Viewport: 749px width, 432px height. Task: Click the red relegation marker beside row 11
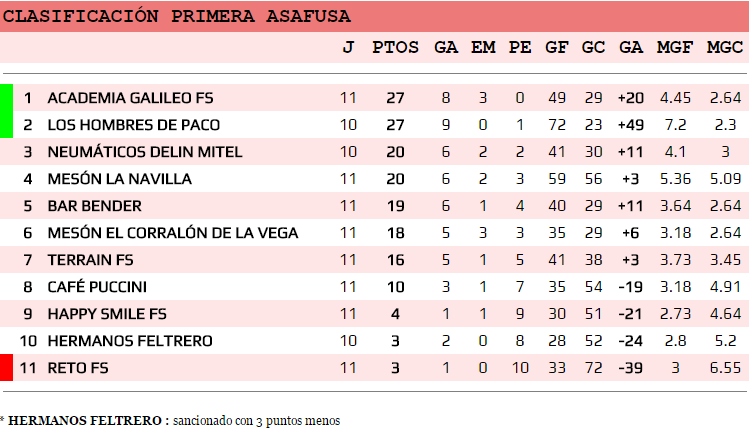tap(6, 368)
